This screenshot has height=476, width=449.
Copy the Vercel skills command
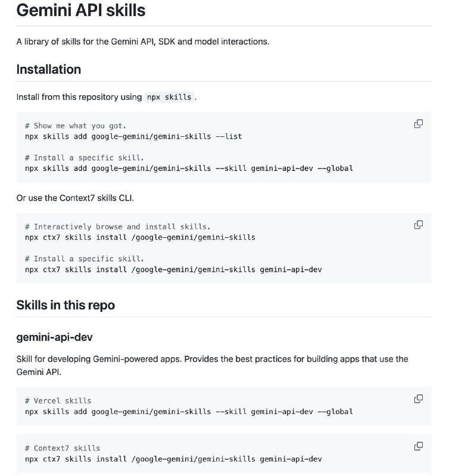click(419, 398)
